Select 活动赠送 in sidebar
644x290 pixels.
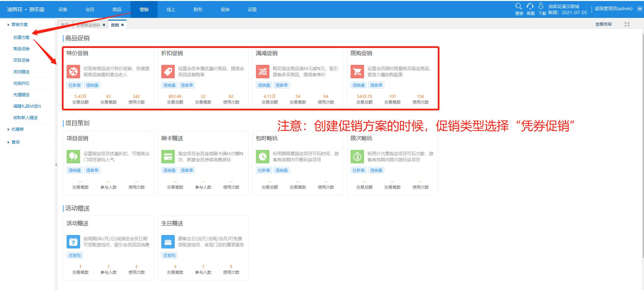pyautogui.click(x=21, y=72)
